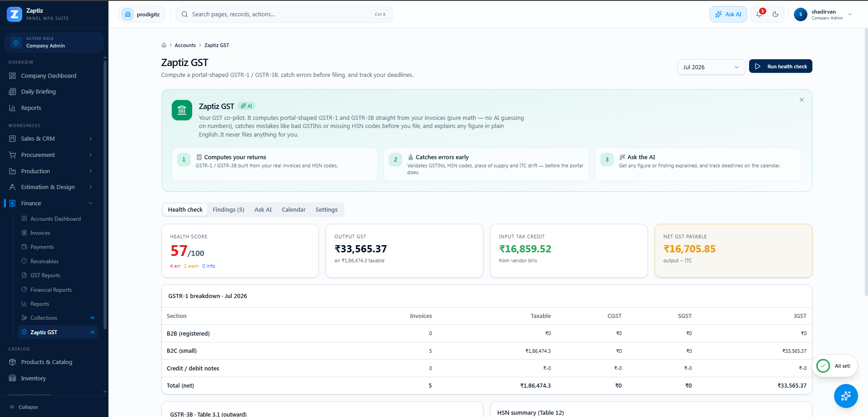The image size is (868, 417).
Task: Click the green Zaptiz GST bank icon
Action: point(182,110)
